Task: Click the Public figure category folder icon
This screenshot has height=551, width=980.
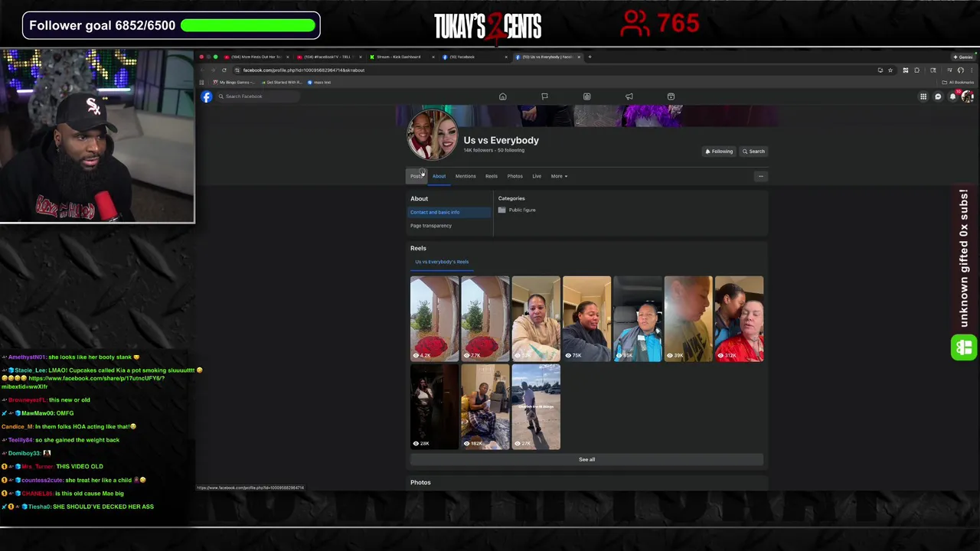Action: [x=502, y=210]
